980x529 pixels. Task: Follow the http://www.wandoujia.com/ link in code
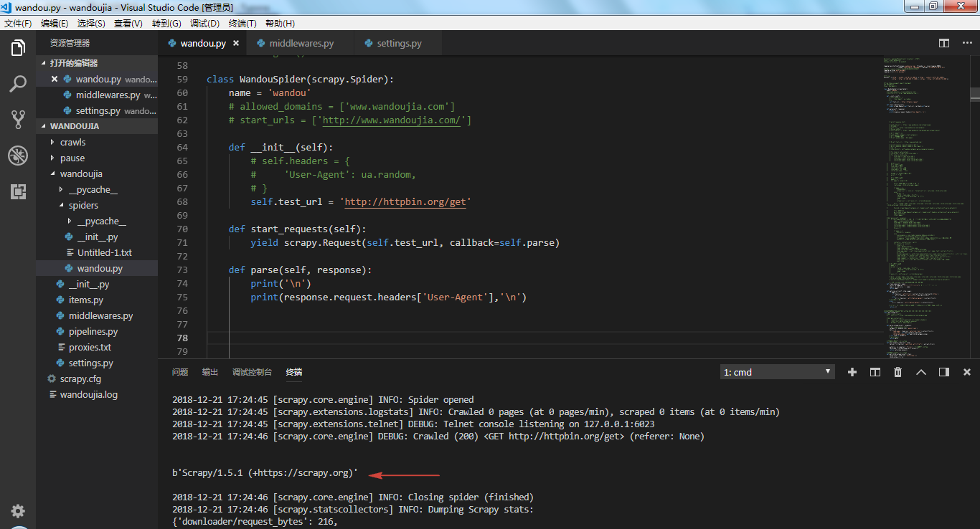coord(391,120)
